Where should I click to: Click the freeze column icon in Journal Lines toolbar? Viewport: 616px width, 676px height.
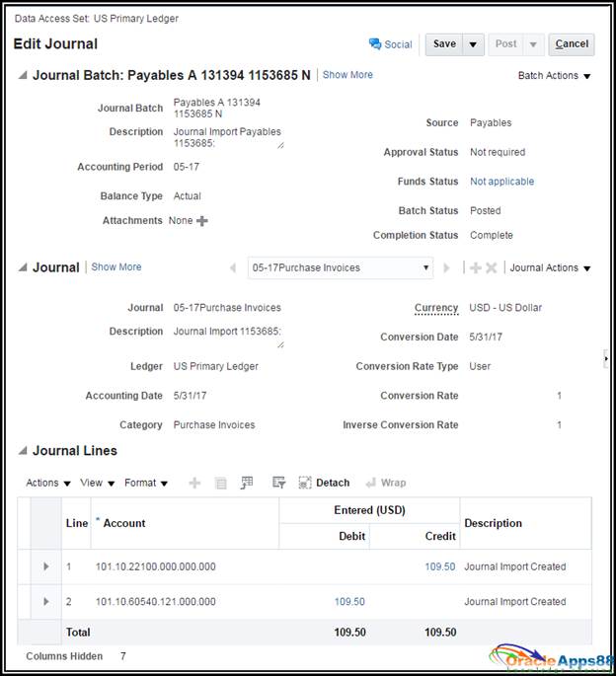pos(247,483)
